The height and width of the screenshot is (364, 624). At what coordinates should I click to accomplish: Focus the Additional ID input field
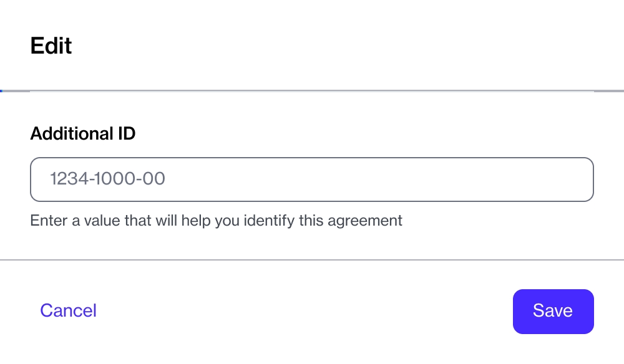pos(311,180)
